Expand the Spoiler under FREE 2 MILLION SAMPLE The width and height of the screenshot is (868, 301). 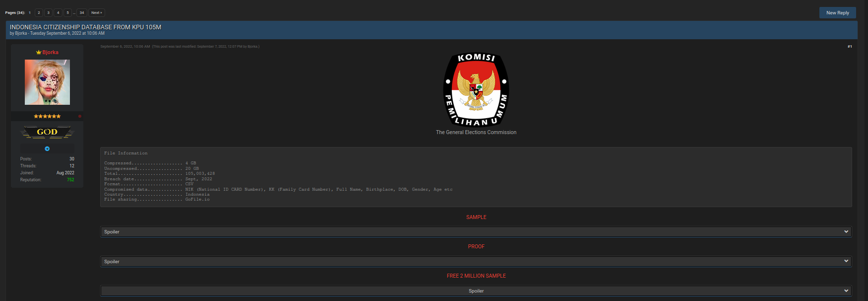pos(476,291)
